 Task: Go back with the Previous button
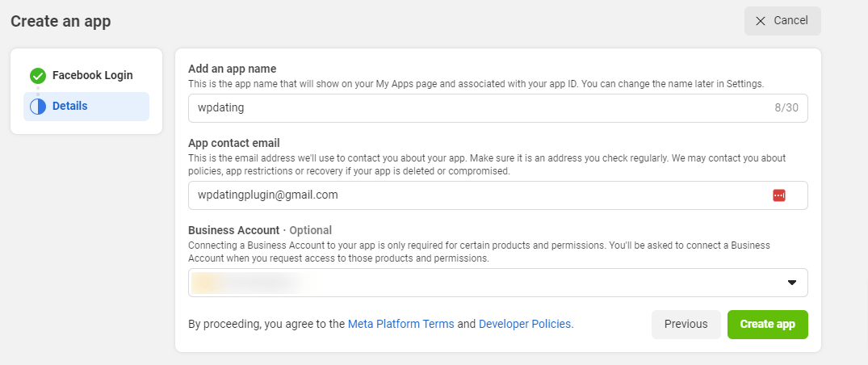coord(686,325)
